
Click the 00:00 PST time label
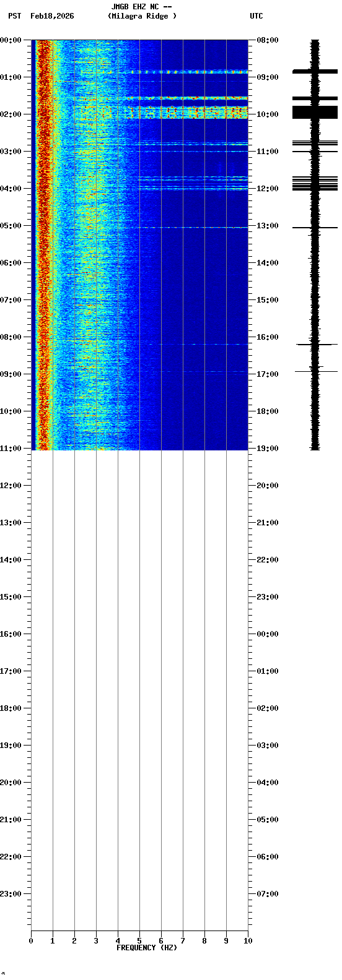click(11, 40)
